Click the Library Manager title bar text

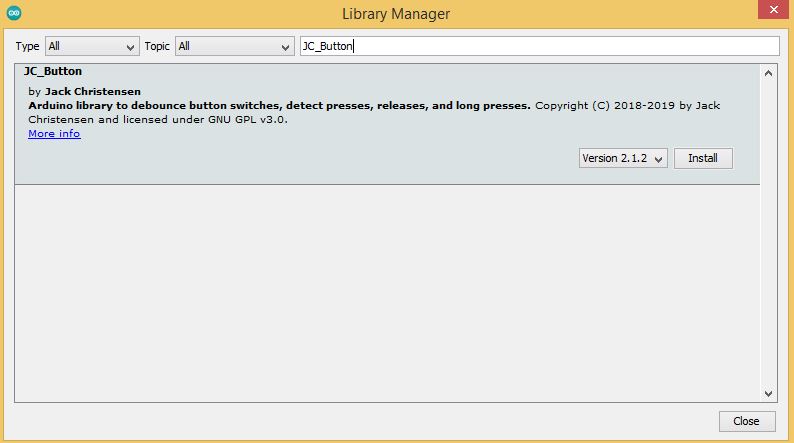[396, 14]
